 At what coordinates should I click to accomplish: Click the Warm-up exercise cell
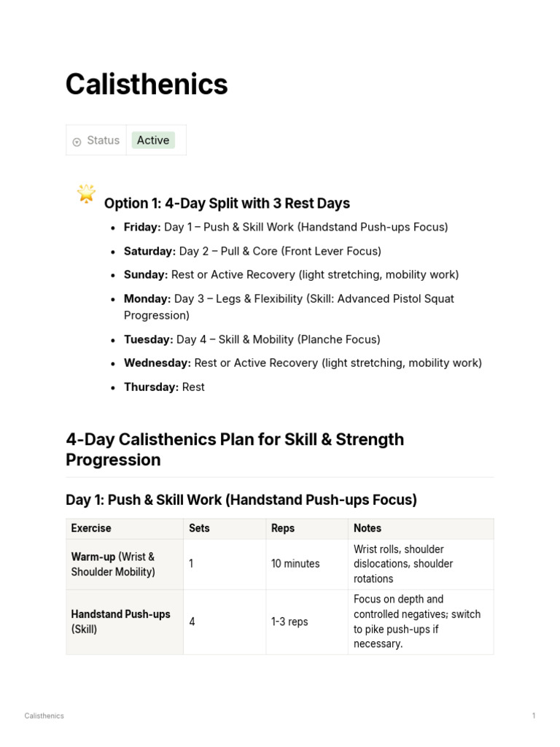coord(113,565)
